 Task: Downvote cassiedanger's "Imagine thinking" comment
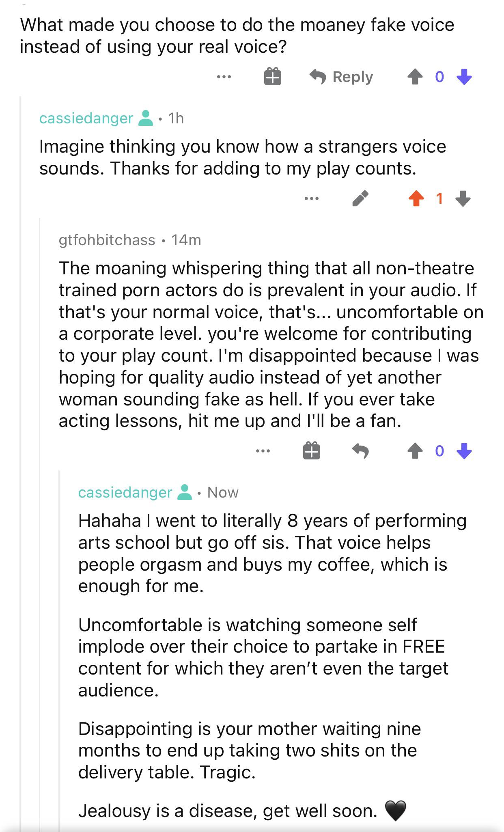pos(463,198)
